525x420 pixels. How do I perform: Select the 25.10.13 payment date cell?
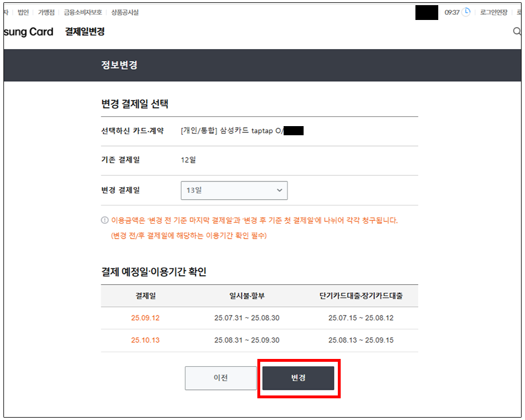point(145,340)
